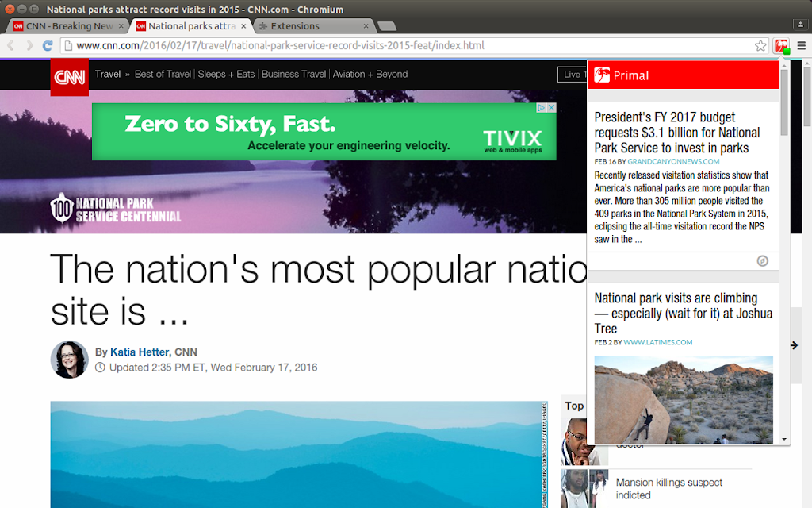Image resolution: width=812 pixels, height=508 pixels.
Task: Click the Primal popup scrollbar down arrow
Action: 784,439
